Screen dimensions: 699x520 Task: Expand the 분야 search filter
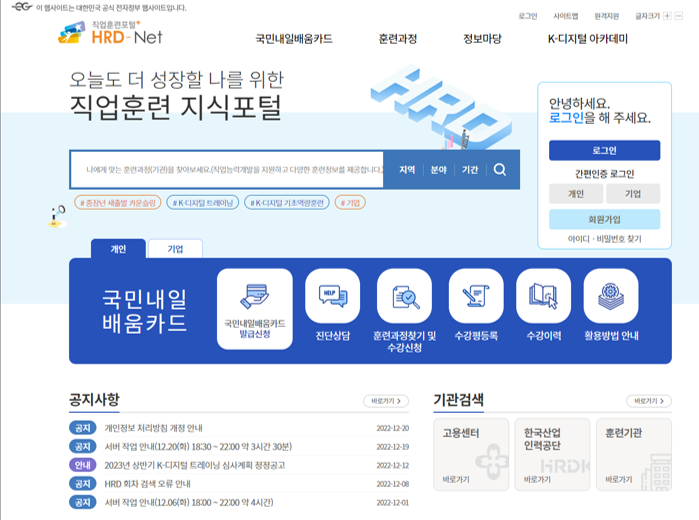point(439,169)
